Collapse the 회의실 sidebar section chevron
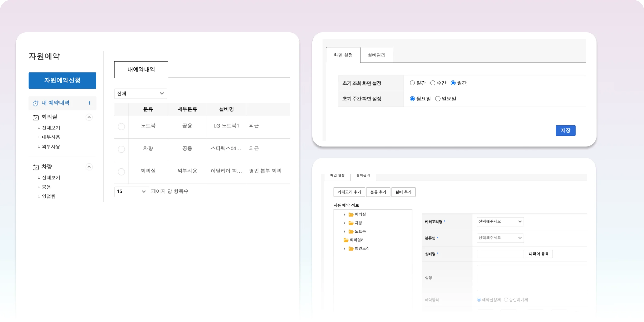The height and width of the screenshot is (322, 644). click(89, 117)
